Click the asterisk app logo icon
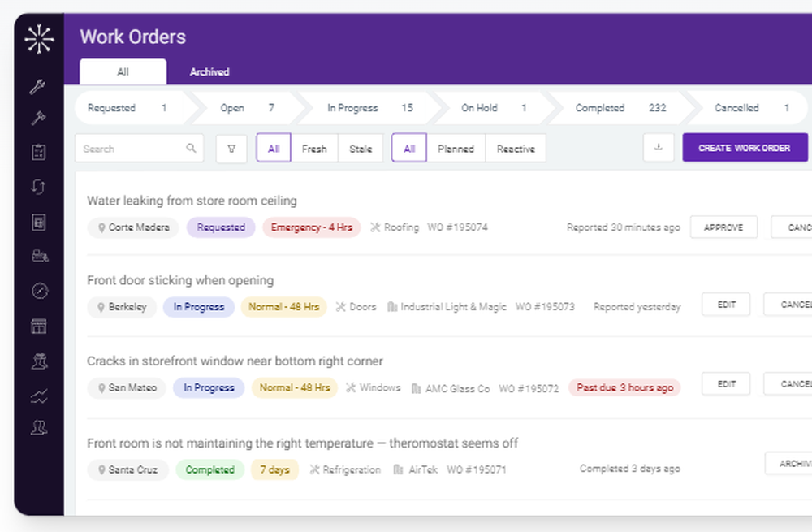 click(x=40, y=37)
